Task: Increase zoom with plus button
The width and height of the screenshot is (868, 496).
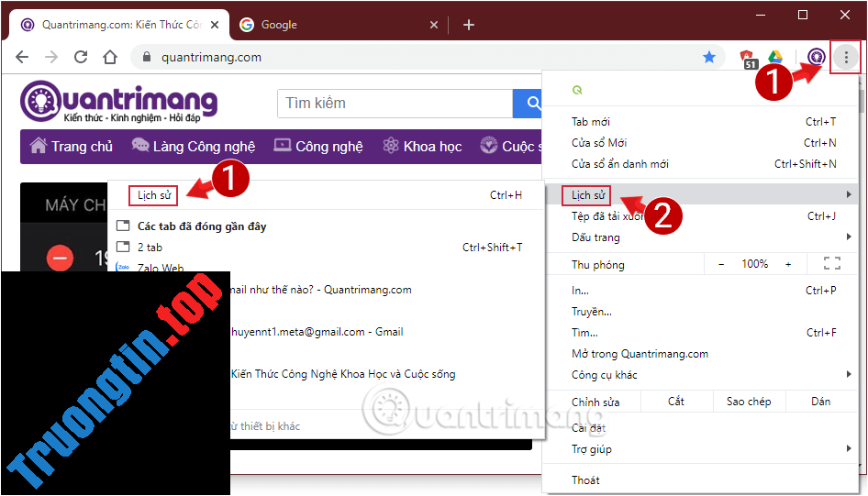Action: coord(788,264)
